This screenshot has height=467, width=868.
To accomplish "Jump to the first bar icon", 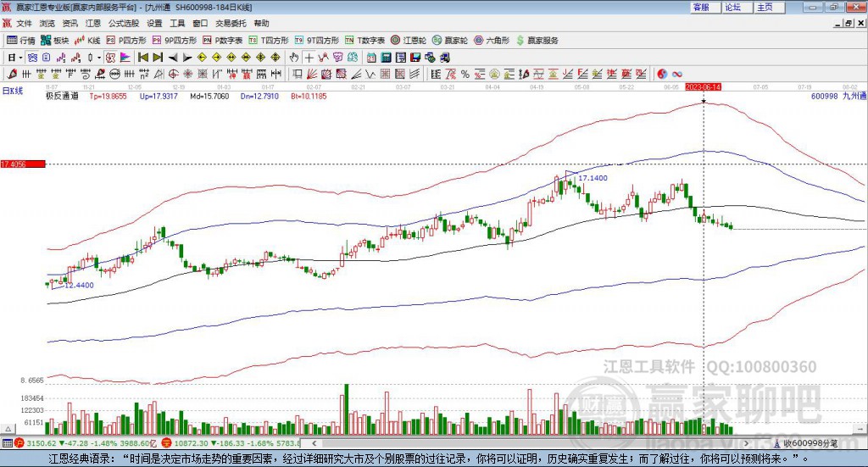I will coord(143,58).
